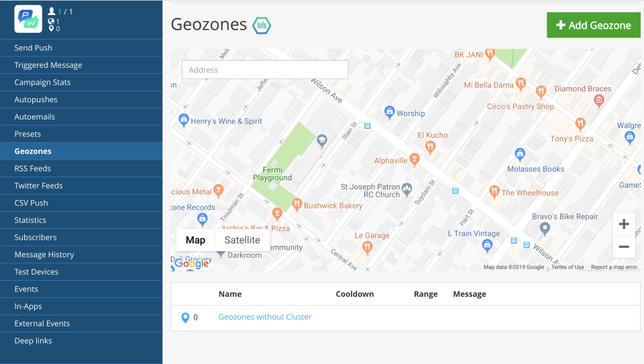Open Send Push menu item
Viewport: 644px width, 364px height.
[81, 48]
